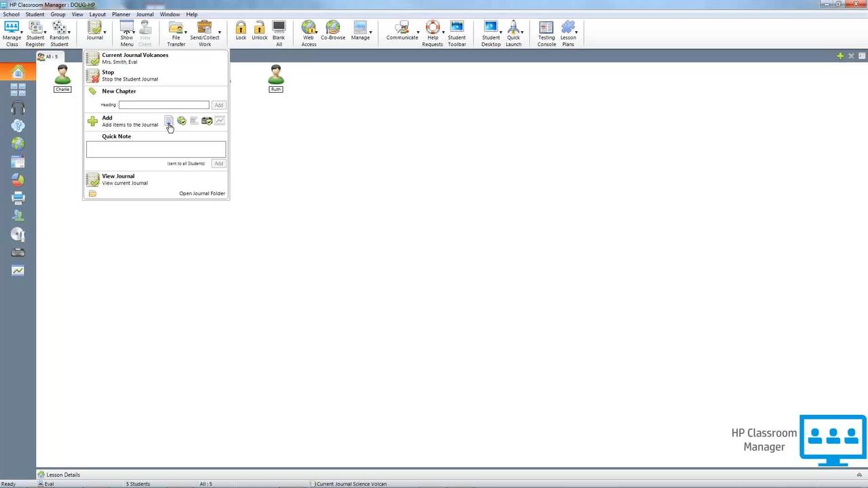This screenshot has width=868, height=488.
Task: View Help Requests
Action: click(x=433, y=33)
